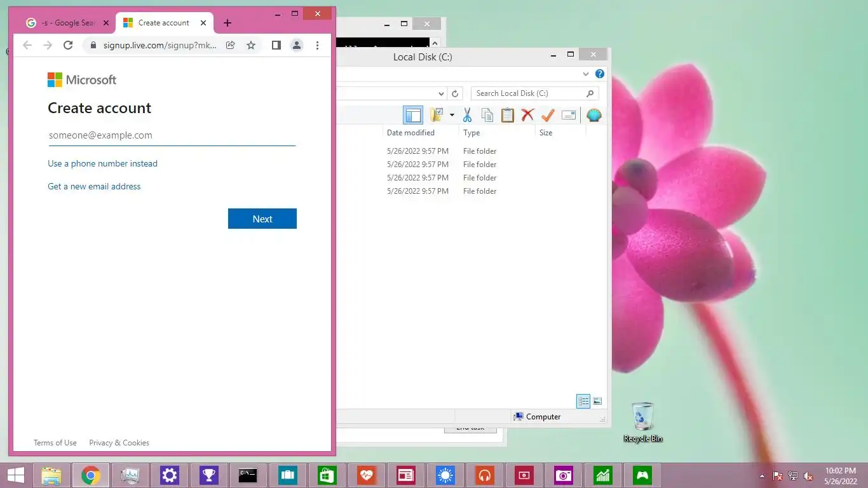Open the Finance chart app in taskbar

[x=603, y=475]
